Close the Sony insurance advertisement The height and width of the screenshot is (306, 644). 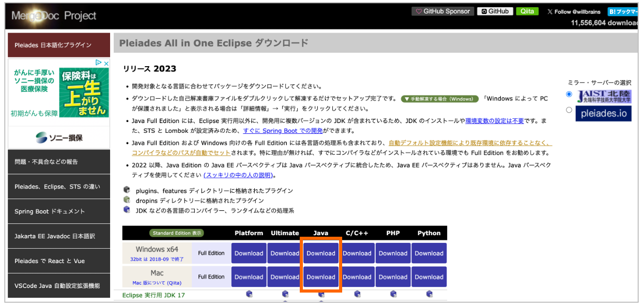[105, 63]
